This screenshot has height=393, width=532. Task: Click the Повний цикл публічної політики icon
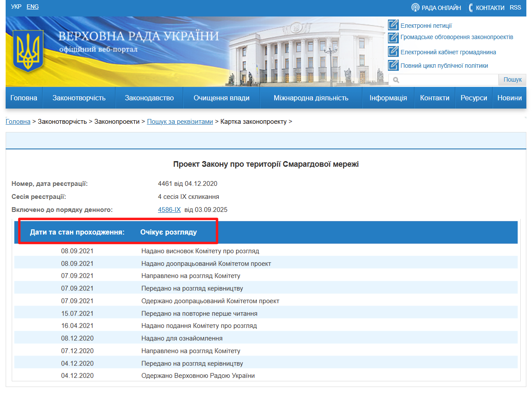click(393, 65)
